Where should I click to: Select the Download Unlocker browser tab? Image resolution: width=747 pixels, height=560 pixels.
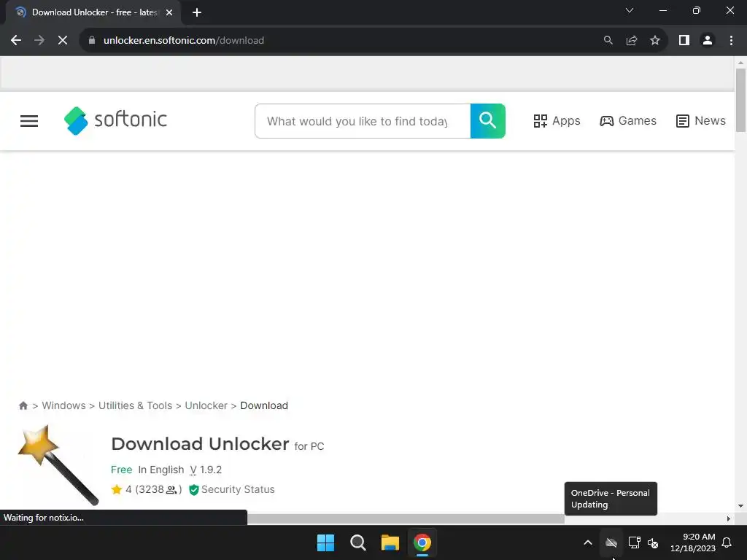coord(93,12)
